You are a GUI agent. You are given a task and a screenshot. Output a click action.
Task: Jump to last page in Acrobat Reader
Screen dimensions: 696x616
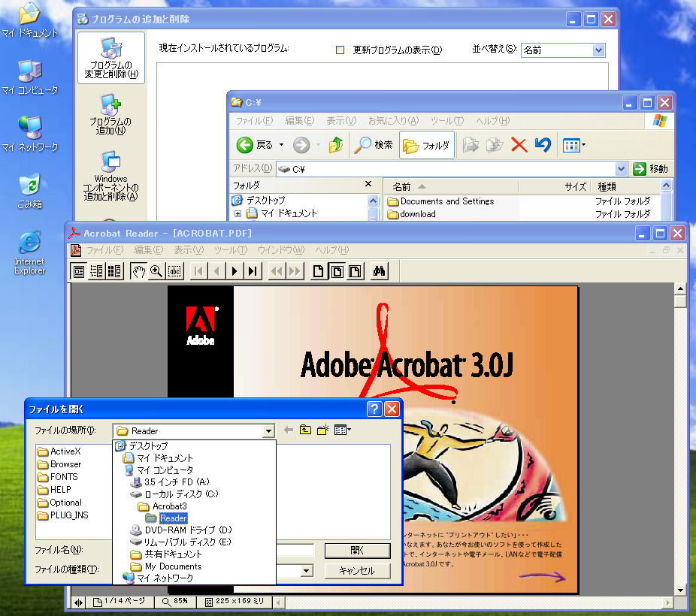pyautogui.click(x=253, y=271)
